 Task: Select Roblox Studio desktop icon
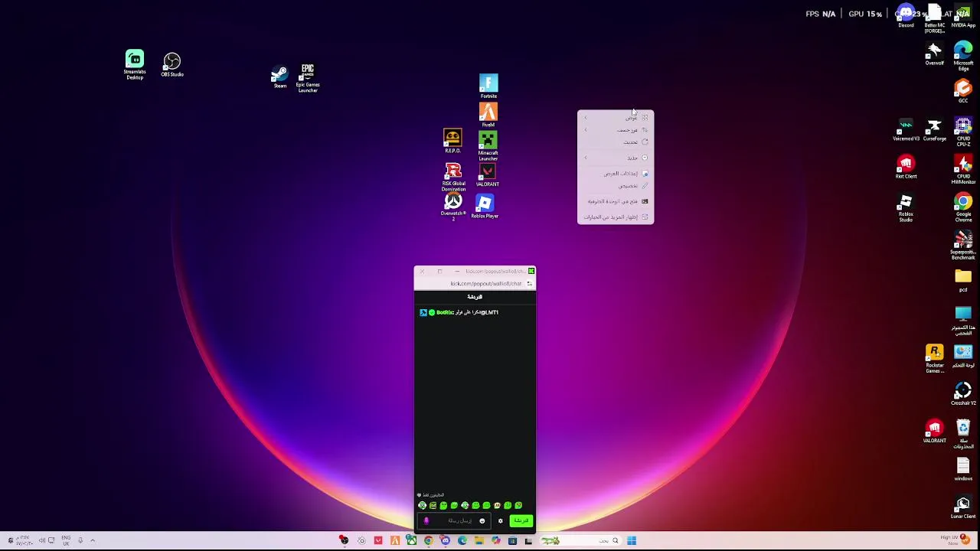(906, 208)
